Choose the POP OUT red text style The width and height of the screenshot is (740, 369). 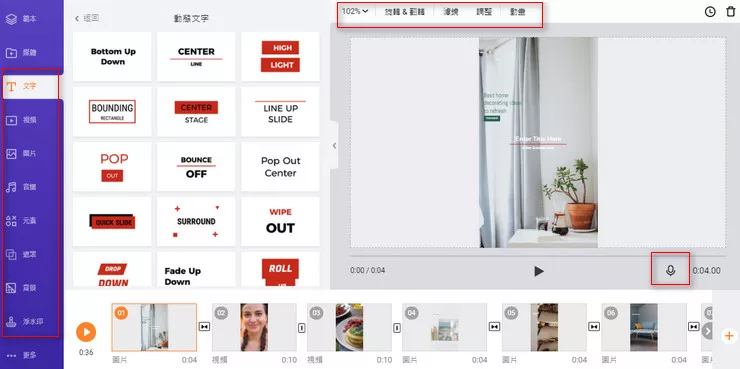(112, 167)
